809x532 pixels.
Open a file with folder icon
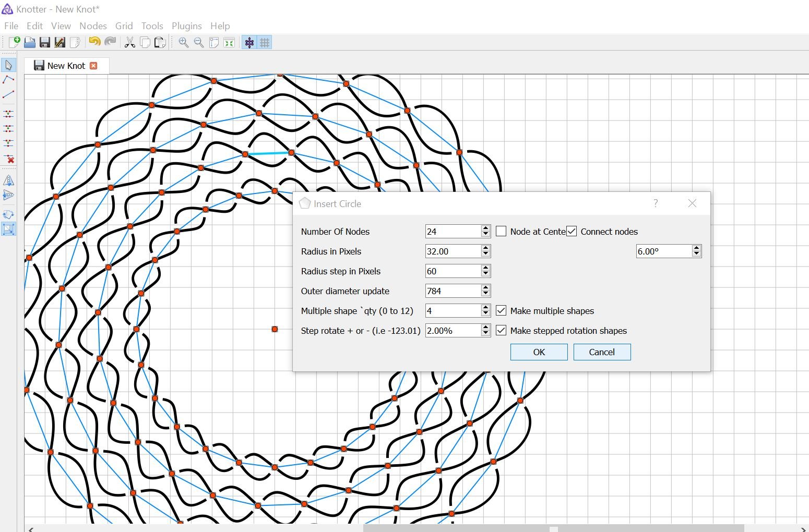(x=30, y=43)
